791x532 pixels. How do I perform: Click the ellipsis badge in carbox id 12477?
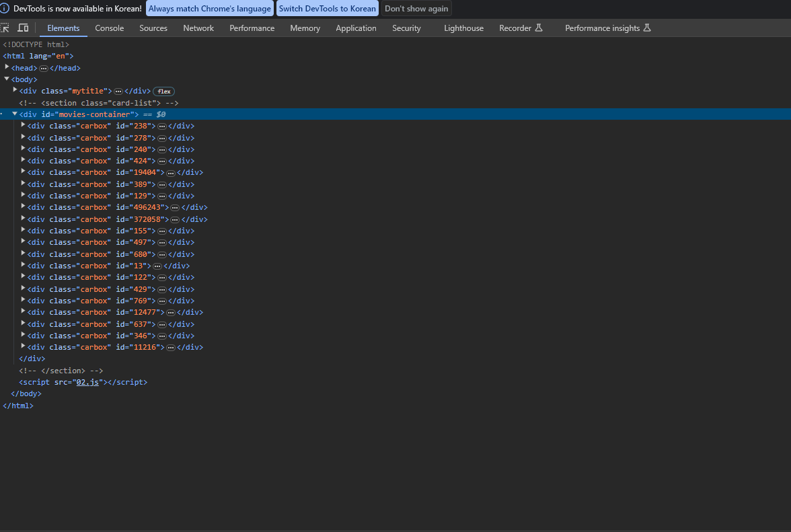(171, 313)
